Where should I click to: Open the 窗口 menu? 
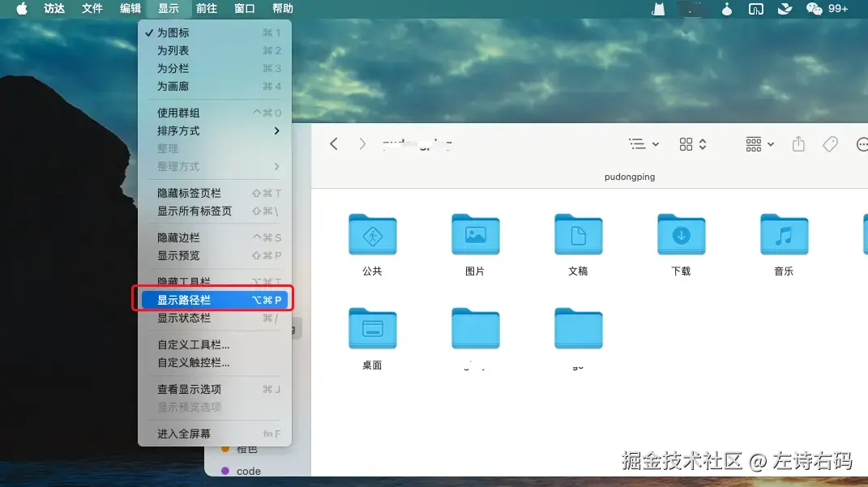tap(244, 8)
